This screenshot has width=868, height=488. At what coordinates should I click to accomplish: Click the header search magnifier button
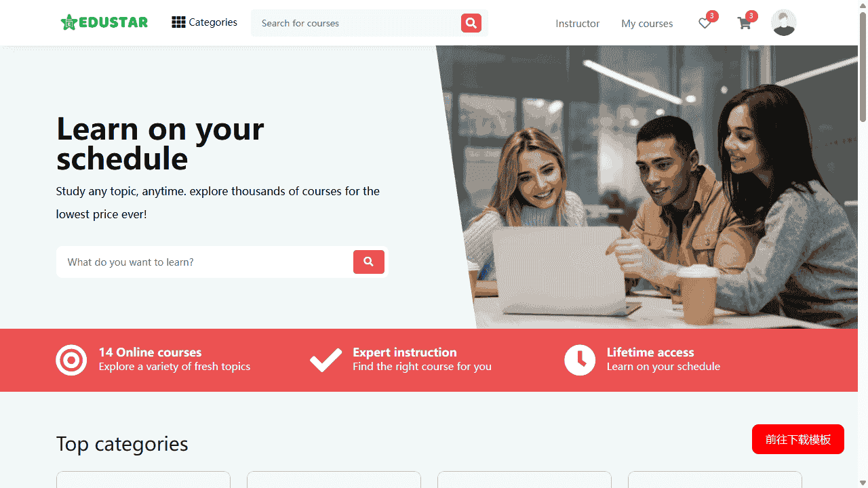click(x=471, y=23)
